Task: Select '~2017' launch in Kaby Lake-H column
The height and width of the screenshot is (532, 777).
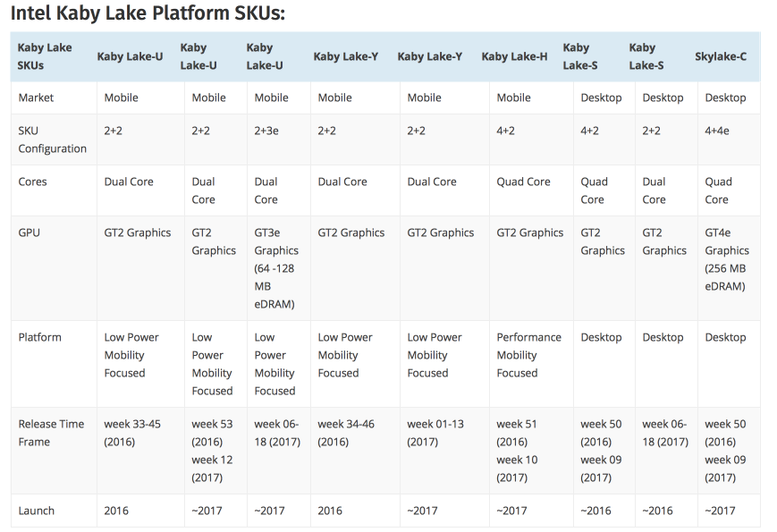Action: tap(511, 511)
